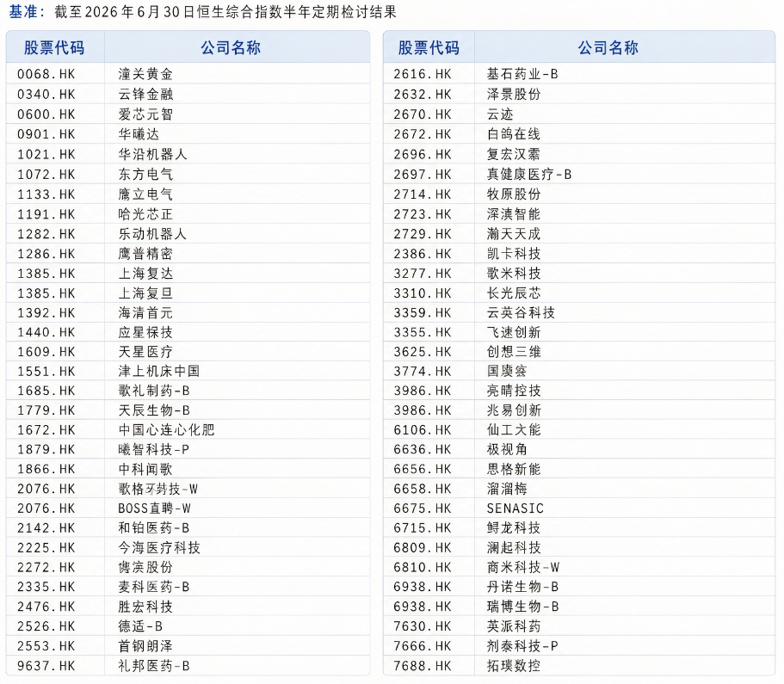Click company name 瑞博生物-B
The width and height of the screenshot is (784, 684).
click(523, 607)
